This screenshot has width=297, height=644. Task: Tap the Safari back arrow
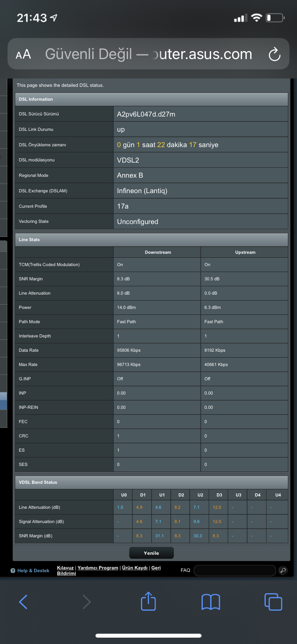(x=23, y=602)
